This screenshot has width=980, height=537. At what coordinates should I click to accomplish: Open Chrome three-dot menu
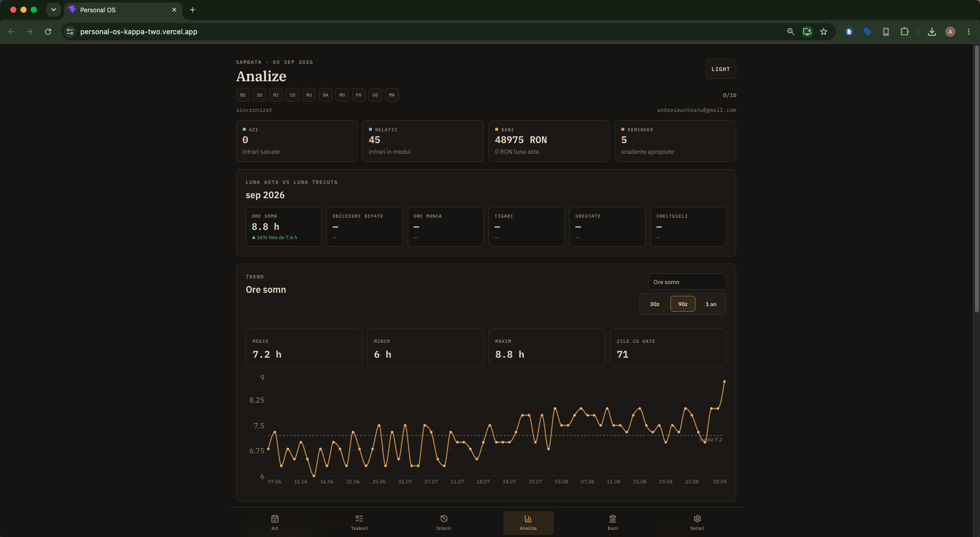point(969,32)
